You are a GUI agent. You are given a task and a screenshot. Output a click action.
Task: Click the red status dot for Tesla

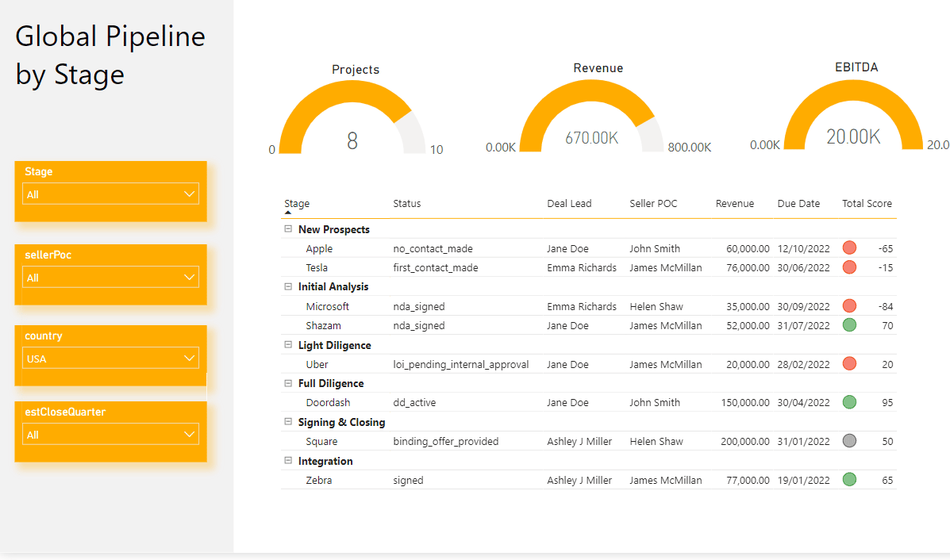pos(849,267)
